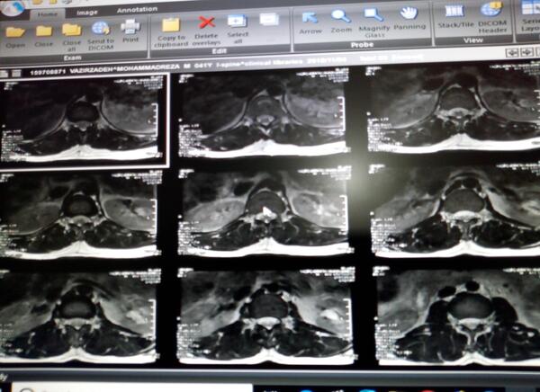
Task: Click Copy to clipboard icon
Action: pyautogui.click(x=171, y=25)
